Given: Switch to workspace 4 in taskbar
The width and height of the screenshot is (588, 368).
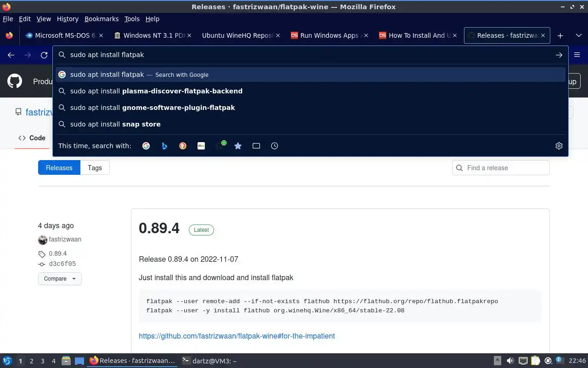Looking at the screenshot, I should pos(53,361).
